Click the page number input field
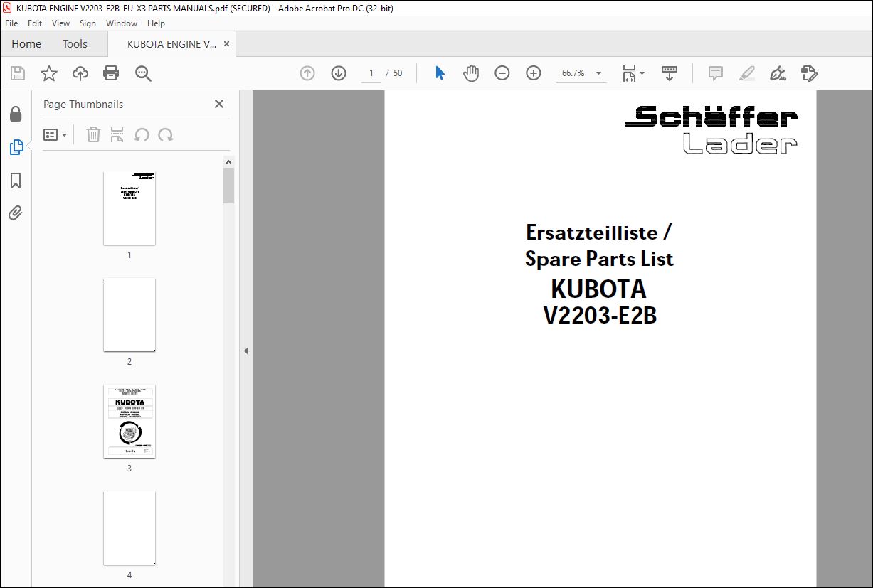The height and width of the screenshot is (588, 873). coord(371,73)
